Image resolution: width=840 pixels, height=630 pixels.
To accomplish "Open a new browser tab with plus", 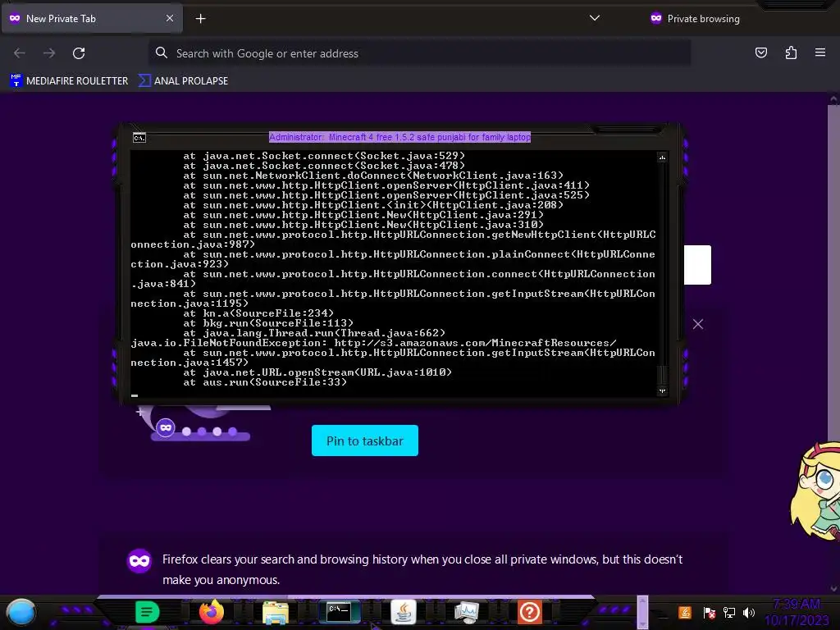I will (200, 19).
